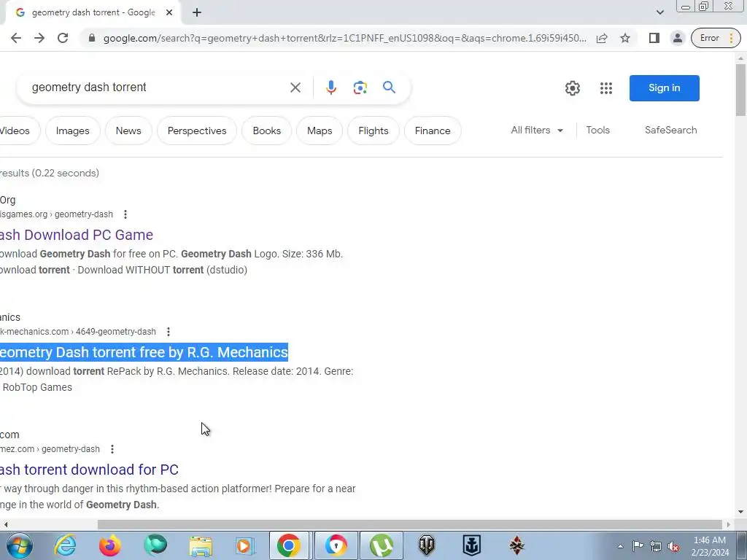747x560 pixels.
Task: Start voice search with microphone
Action: [x=331, y=87]
